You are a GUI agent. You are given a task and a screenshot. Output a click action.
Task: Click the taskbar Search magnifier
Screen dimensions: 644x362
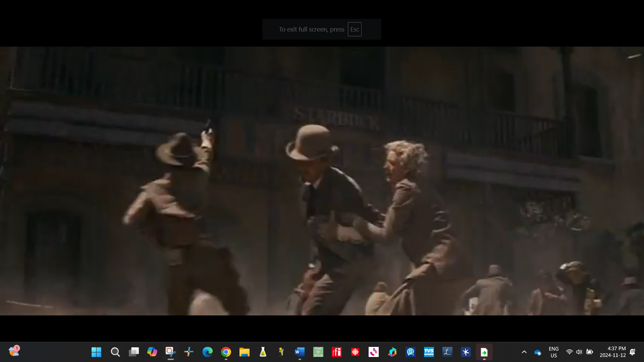(x=115, y=352)
